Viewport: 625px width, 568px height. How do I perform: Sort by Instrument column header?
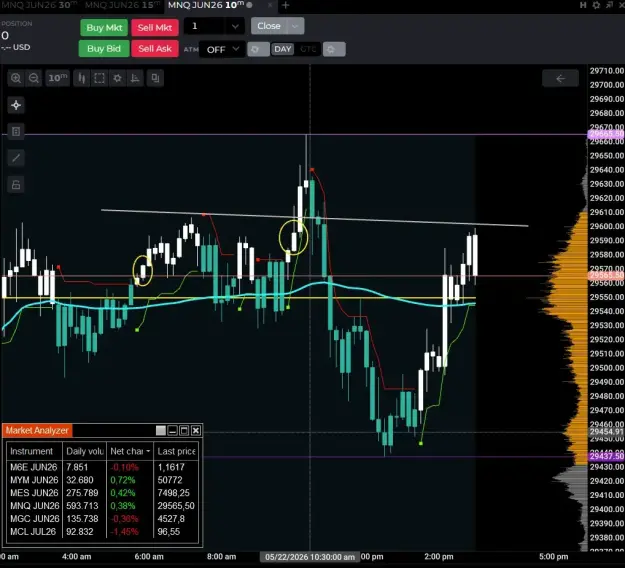(34, 451)
